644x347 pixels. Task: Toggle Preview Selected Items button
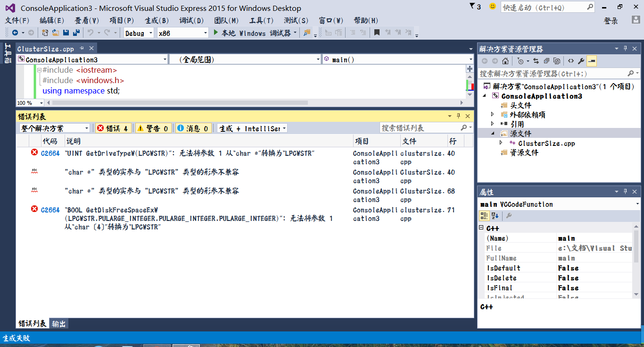pyautogui.click(x=591, y=61)
